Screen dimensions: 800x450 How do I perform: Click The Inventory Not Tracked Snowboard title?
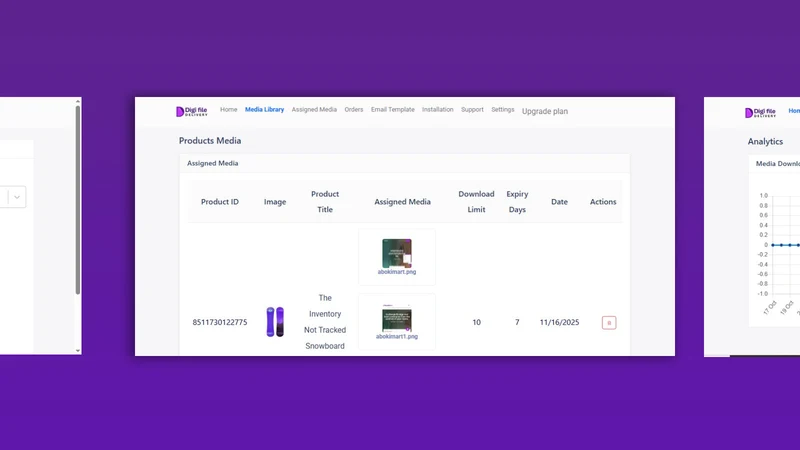click(x=325, y=322)
